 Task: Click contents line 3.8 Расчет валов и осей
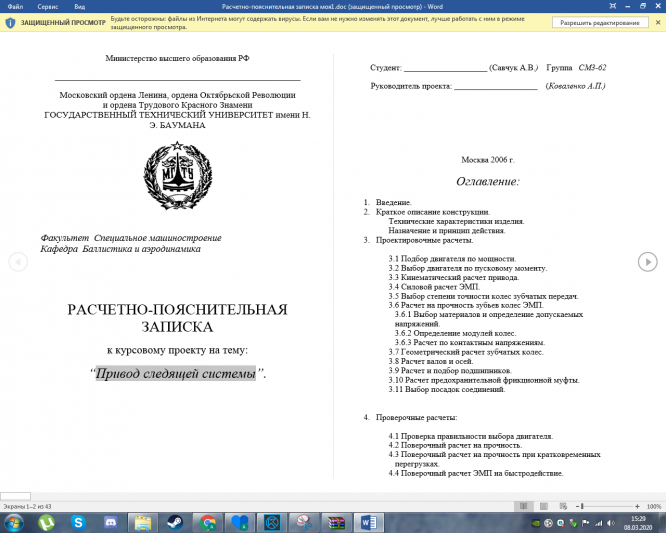tap(430, 361)
